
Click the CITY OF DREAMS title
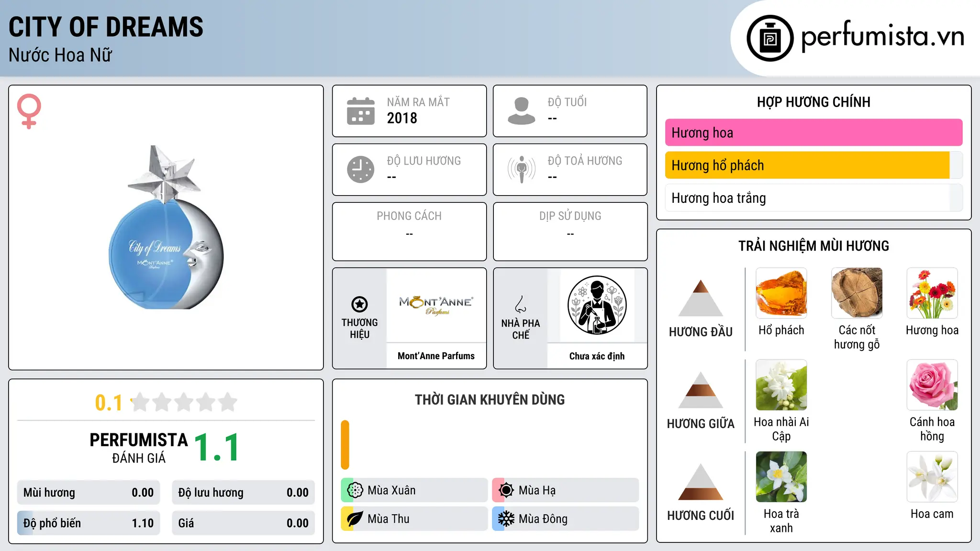point(106,27)
